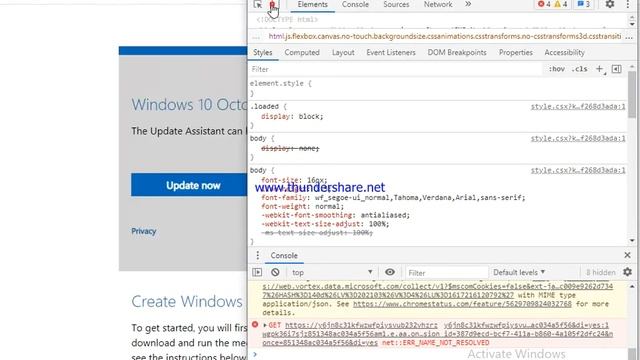Expand the GET error message triangle
640x360 pixels.
point(265,325)
